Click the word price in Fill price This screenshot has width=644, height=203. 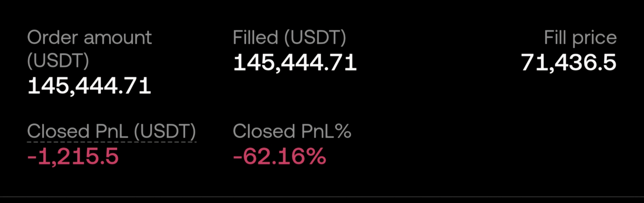click(x=594, y=39)
